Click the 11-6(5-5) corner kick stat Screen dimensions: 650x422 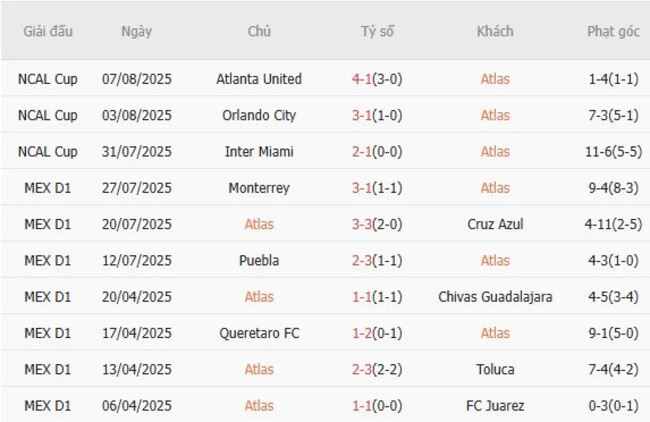coord(613,152)
